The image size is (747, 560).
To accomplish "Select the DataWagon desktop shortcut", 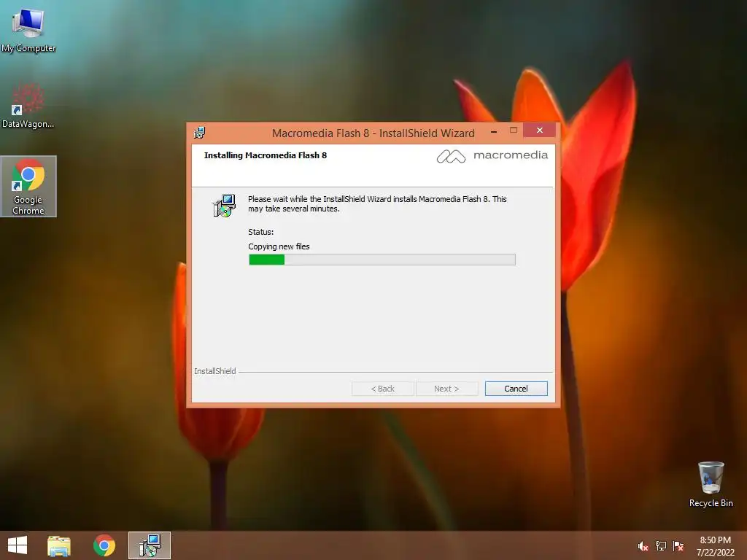I will coord(28,106).
